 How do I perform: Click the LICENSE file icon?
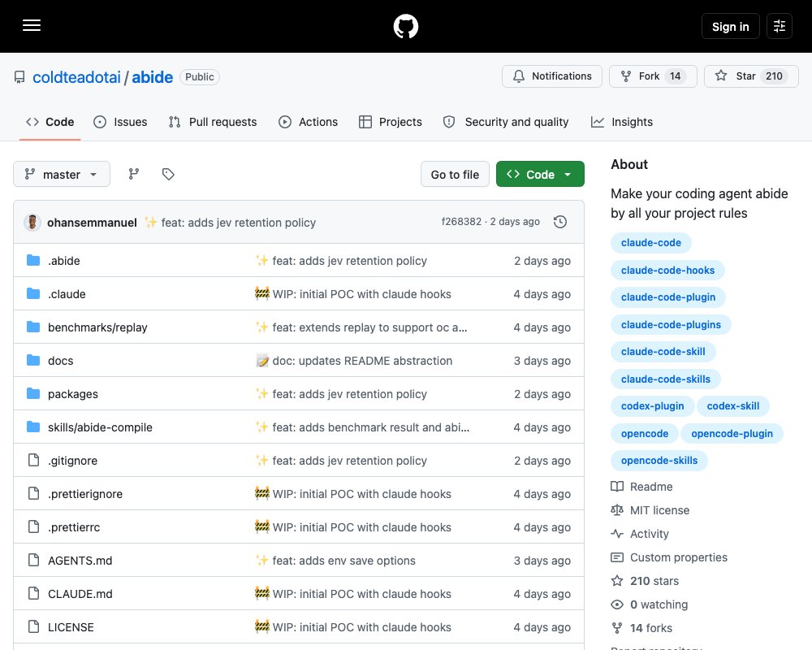[33, 626]
